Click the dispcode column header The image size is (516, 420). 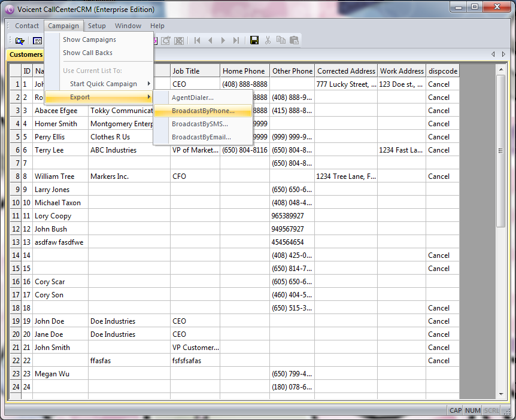(x=442, y=71)
